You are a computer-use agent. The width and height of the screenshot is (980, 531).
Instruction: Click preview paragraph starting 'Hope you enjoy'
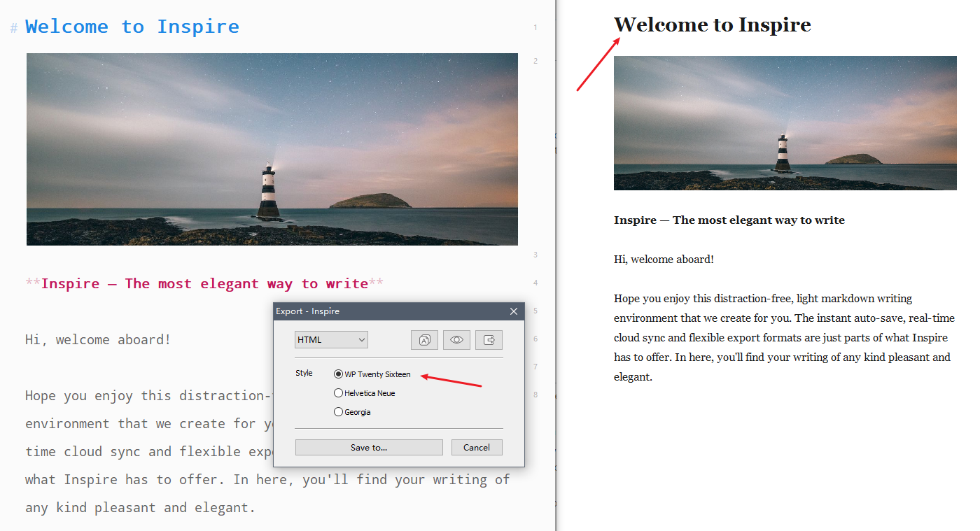click(x=785, y=337)
